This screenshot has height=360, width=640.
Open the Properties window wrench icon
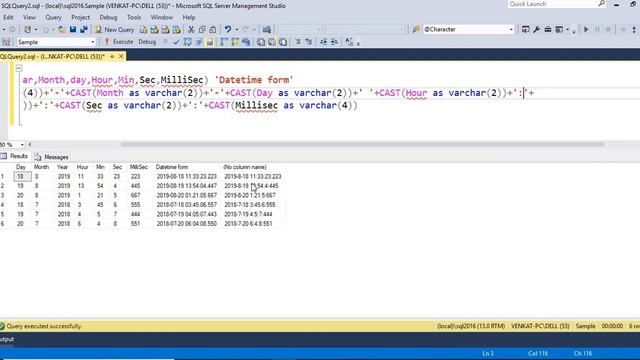[x=536, y=29]
